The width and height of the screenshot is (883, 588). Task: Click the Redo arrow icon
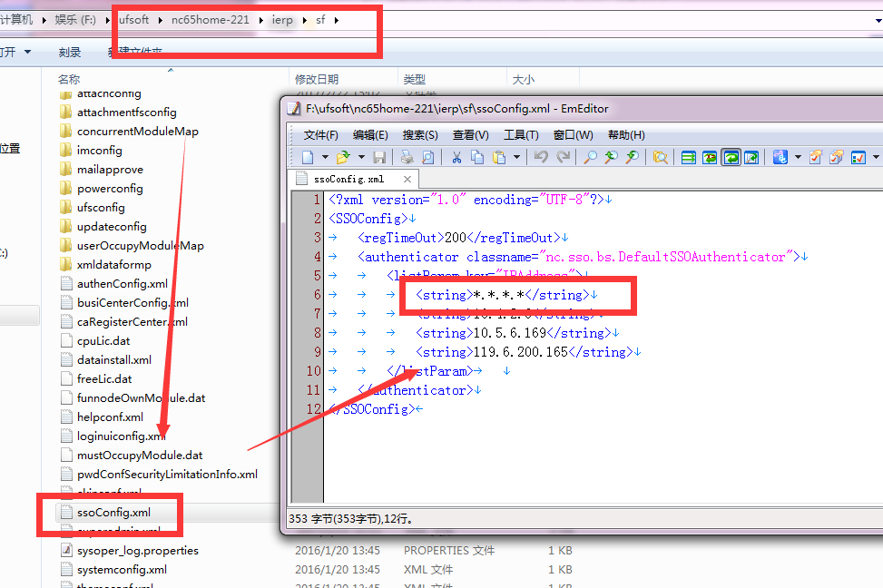[563, 157]
